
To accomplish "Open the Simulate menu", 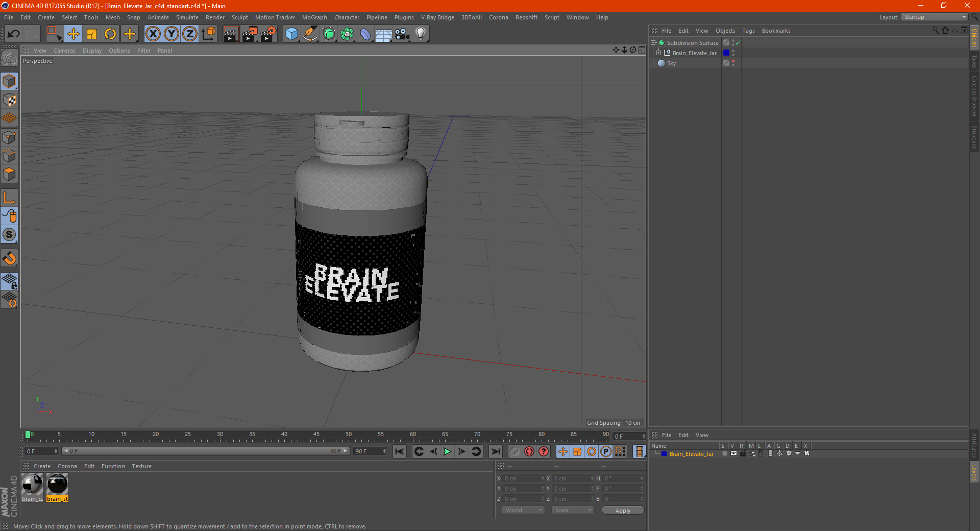I will (187, 17).
